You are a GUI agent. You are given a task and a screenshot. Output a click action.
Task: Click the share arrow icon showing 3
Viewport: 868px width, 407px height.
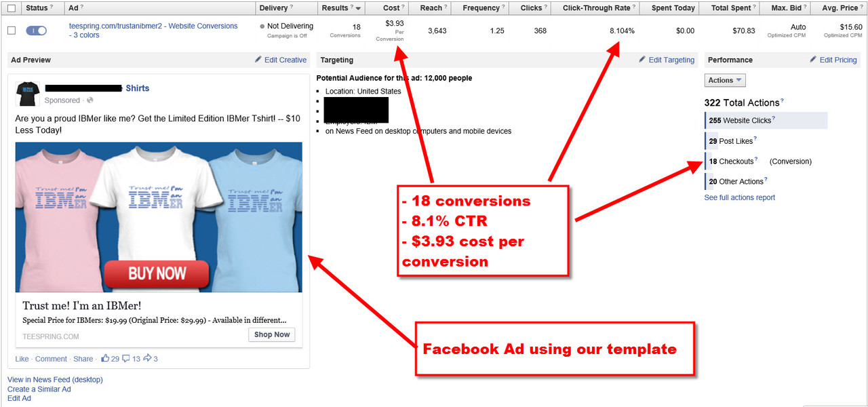(x=147, y=358)
